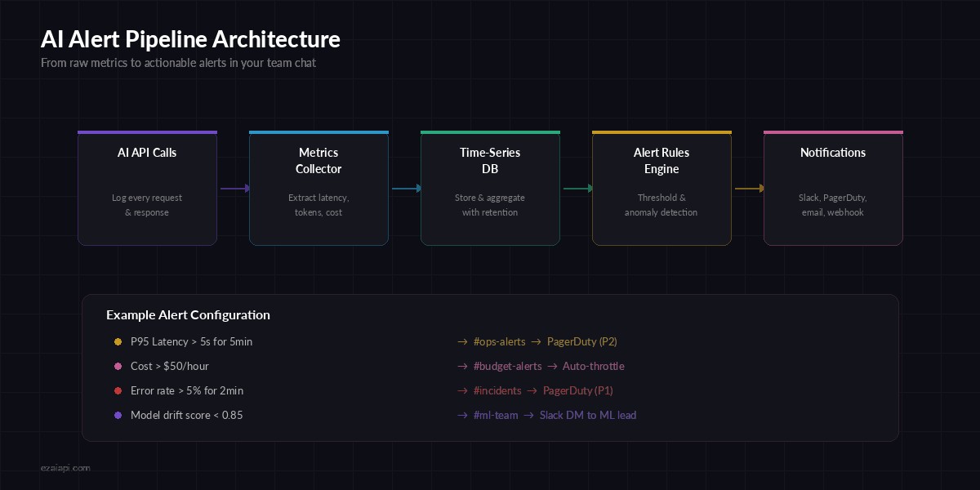
Task: Click the ezaiapi.com watermark
Action: pyautogui.click(x=67, y=468)
